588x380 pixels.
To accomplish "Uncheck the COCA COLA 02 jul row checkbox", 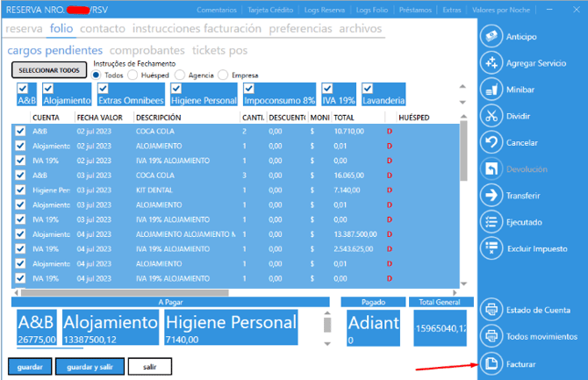I will click(21, 131).
